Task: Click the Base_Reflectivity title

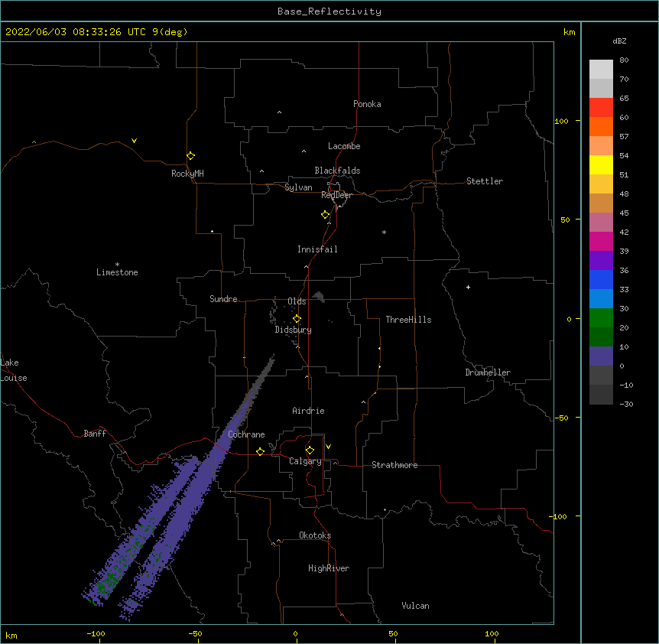Action: point(329,11)
